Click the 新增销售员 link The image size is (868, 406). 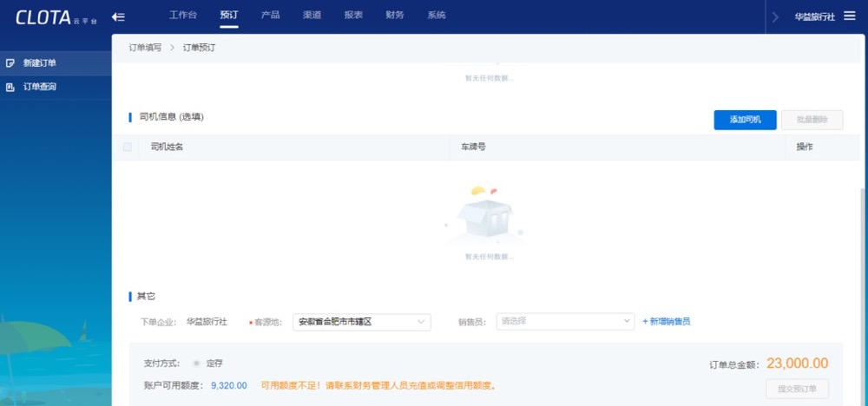tap(667, 321)
